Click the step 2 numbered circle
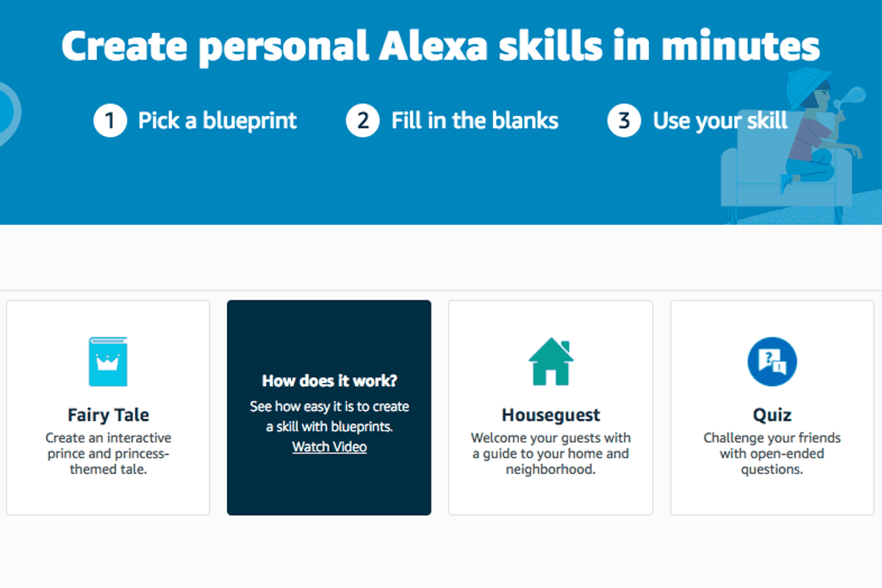Image resolution: width=882 pixels, height=588 pixels. tap(362, 121)
